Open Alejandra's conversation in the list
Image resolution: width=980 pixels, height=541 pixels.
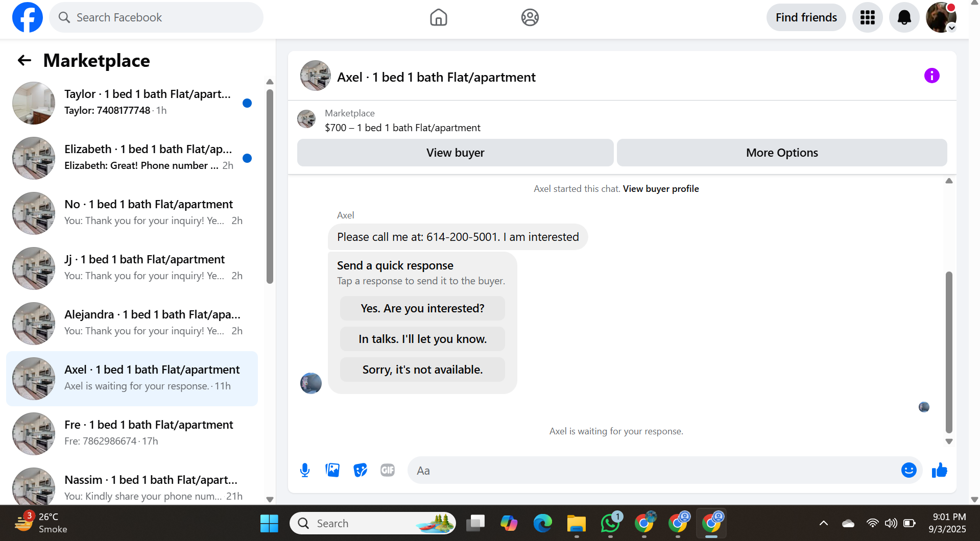click(132, 323)
